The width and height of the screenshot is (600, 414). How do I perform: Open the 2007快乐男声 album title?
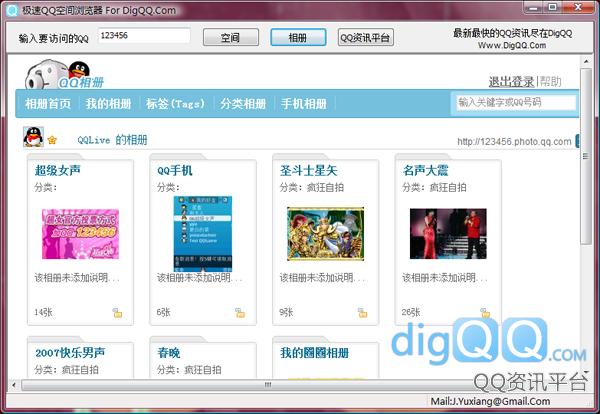(70, 352)
